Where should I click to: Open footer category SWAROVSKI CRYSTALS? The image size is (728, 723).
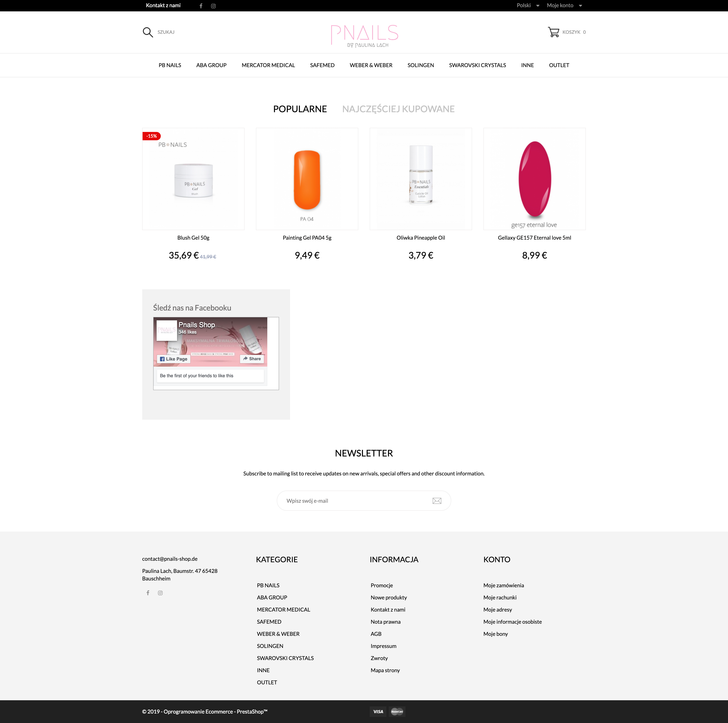click(285, 658)
